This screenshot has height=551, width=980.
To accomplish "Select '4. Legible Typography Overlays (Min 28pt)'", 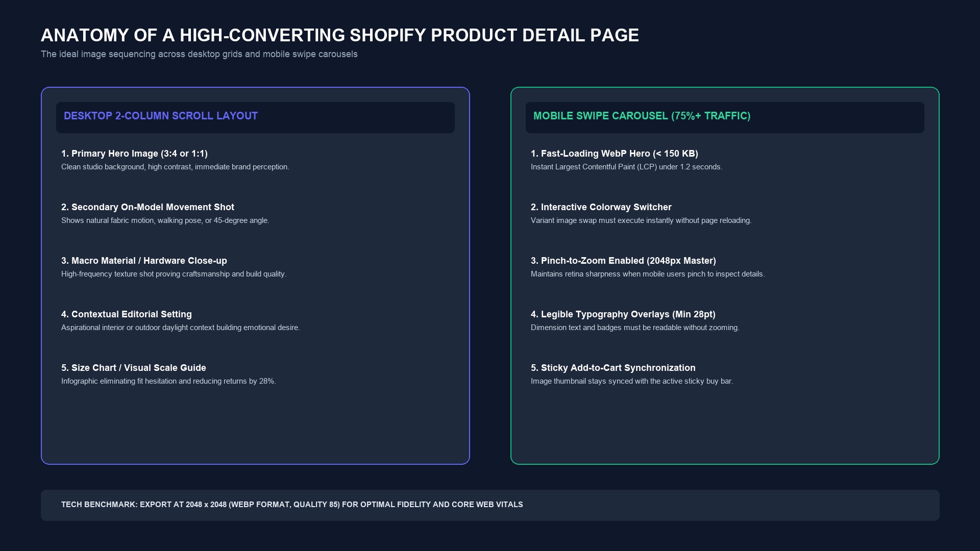I will tap(623, 314).
